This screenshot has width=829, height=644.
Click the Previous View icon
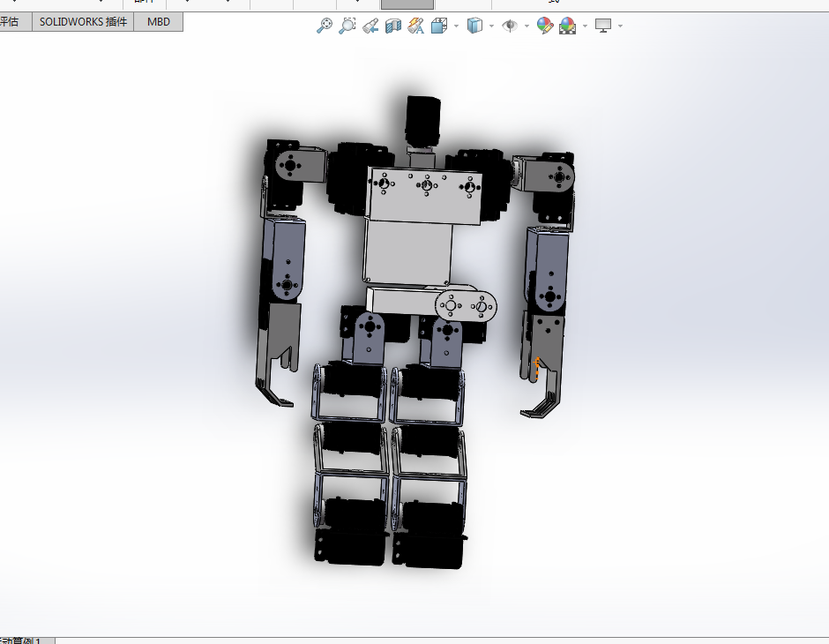pyautogui.click(x=370, y=26)
